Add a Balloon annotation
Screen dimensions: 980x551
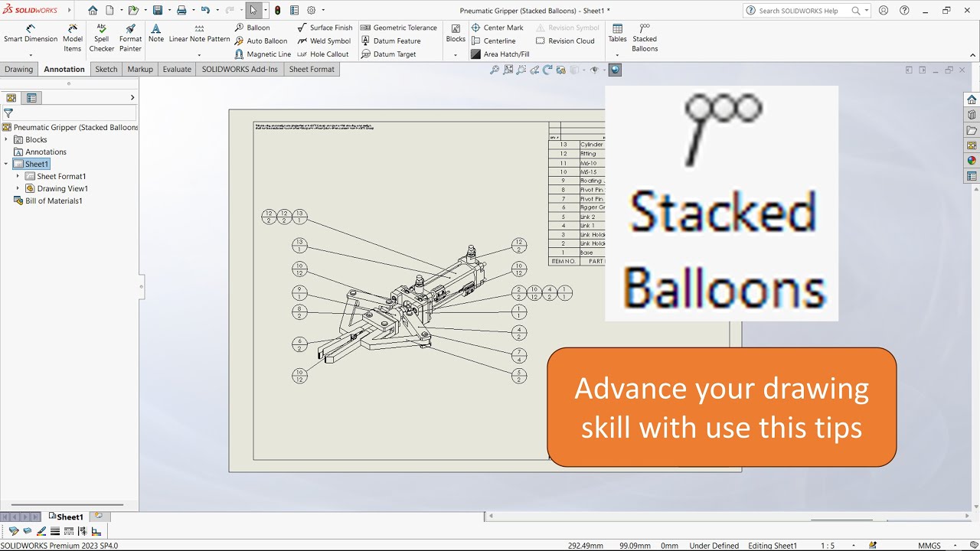pos(253,28)
